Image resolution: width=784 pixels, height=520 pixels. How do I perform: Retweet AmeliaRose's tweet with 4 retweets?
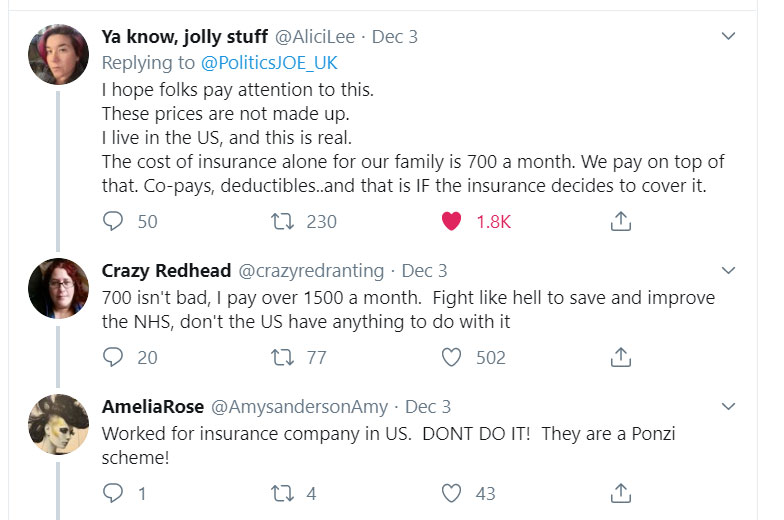[x=283, y=493]
